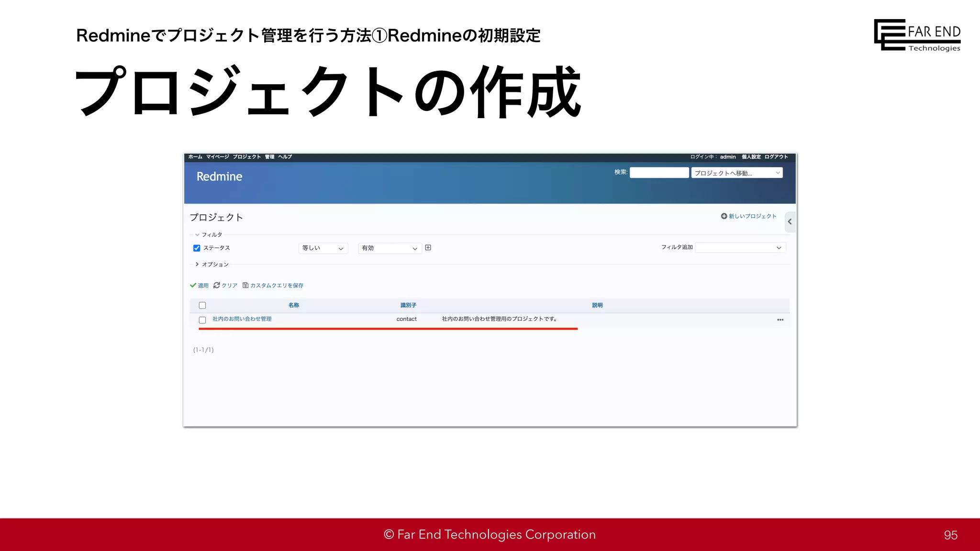Click the admin user link
Viewport: 980px width, 551px height.
[x=728, y=157]
